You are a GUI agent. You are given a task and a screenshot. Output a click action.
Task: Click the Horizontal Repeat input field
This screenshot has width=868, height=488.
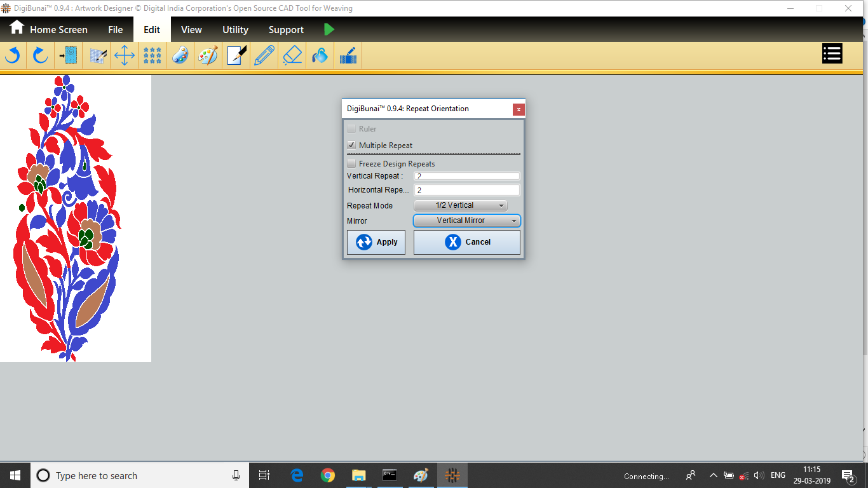[x=467, y=190]
